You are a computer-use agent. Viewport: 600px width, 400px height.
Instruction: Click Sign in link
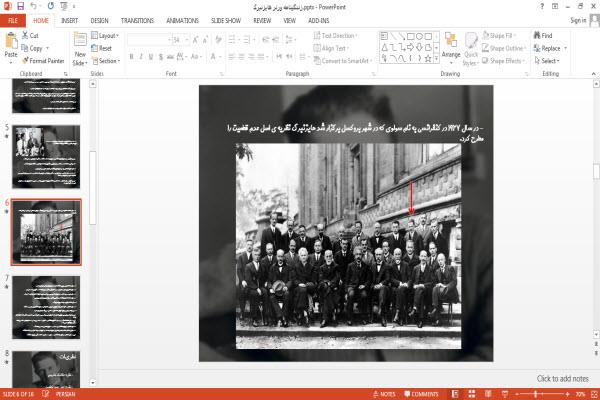pyautogui.click(x=578, y=21)
